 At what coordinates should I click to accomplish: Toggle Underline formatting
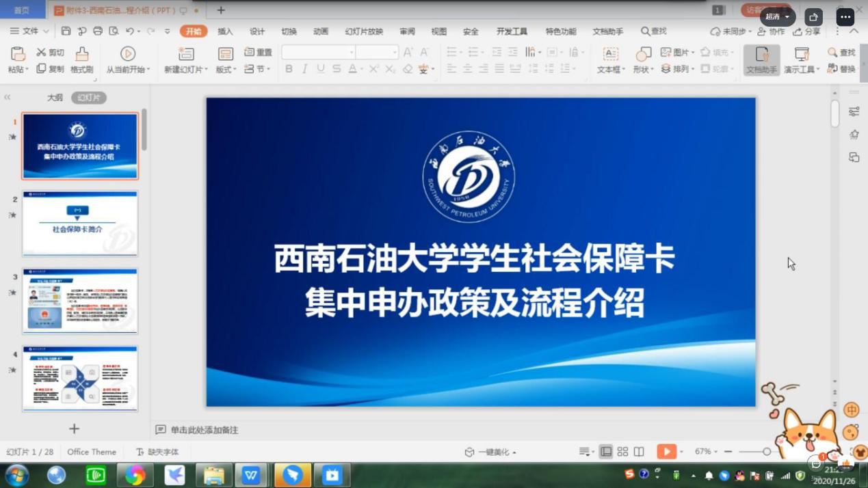[321, 68]
